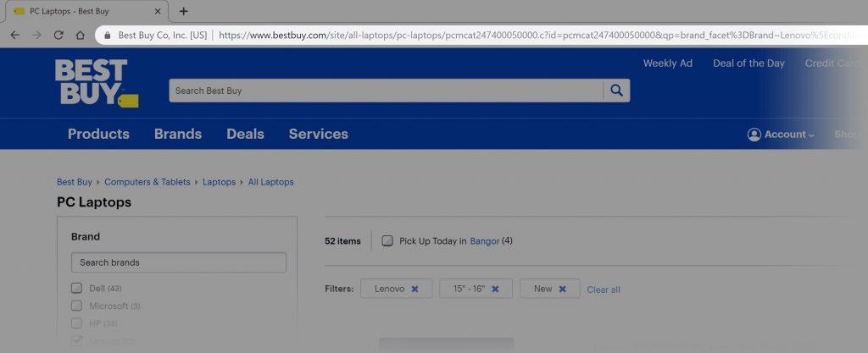Screen dimensions: 868x353
Task: Check the Microsoft brand checkbox
Action: (76, 306)
